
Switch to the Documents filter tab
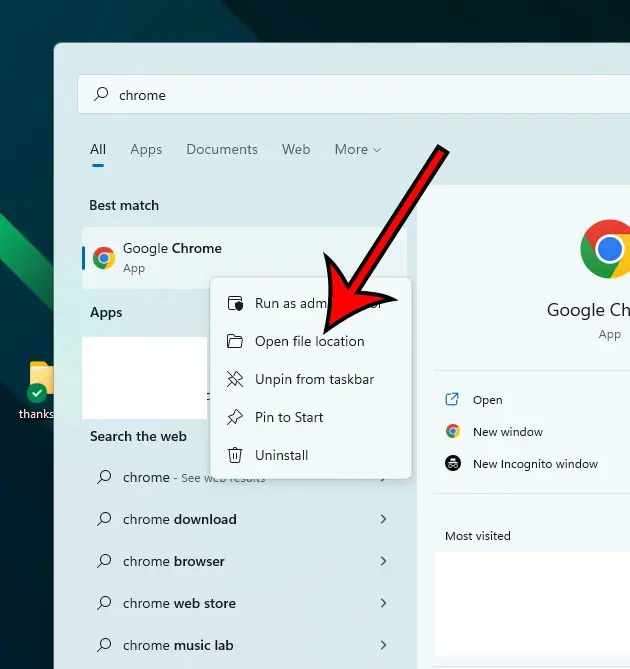222,149
